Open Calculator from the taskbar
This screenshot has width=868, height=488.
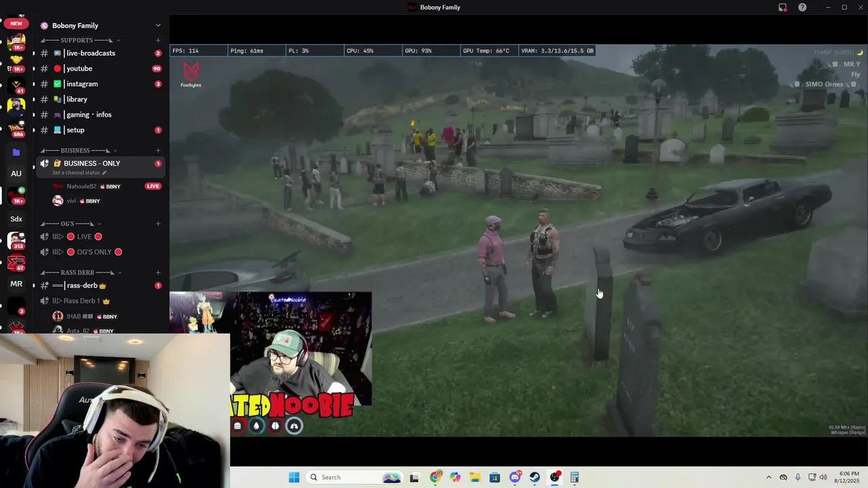[x=574, y=477]
